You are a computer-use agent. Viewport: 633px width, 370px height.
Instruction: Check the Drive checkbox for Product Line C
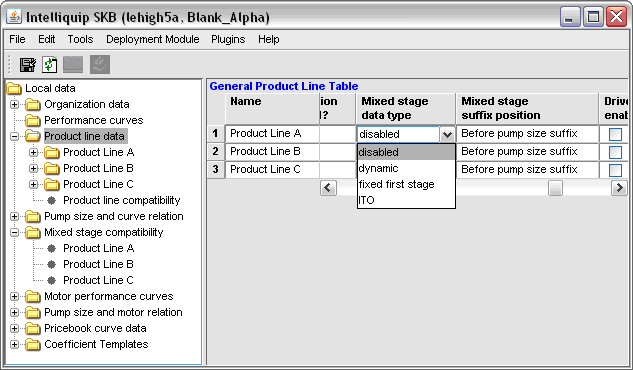[x=615, y=170]
